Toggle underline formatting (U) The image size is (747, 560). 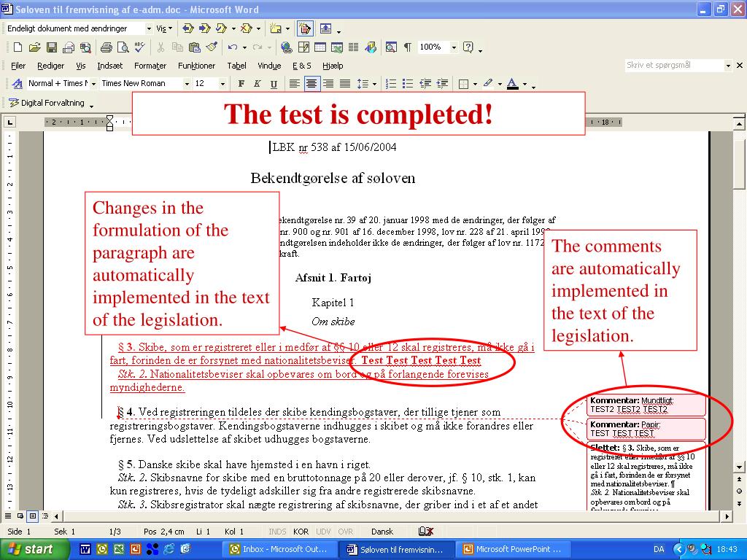click(274, 84)
